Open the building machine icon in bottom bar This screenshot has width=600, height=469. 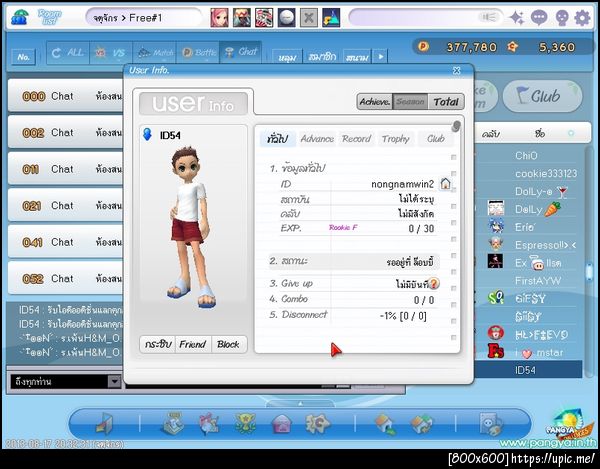[x=173, y=423]
